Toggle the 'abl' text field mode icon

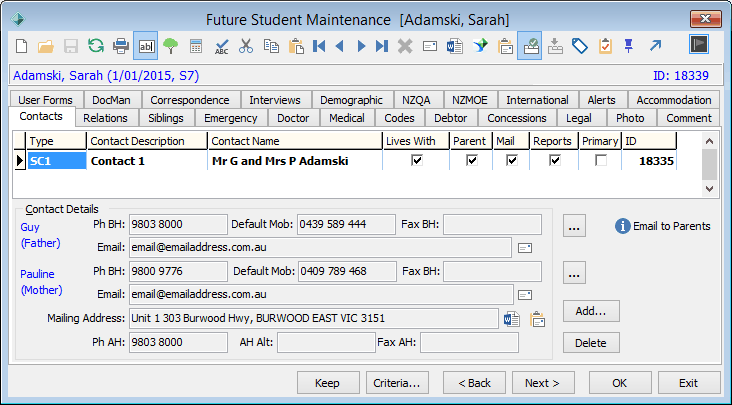(x=146, y=46)
